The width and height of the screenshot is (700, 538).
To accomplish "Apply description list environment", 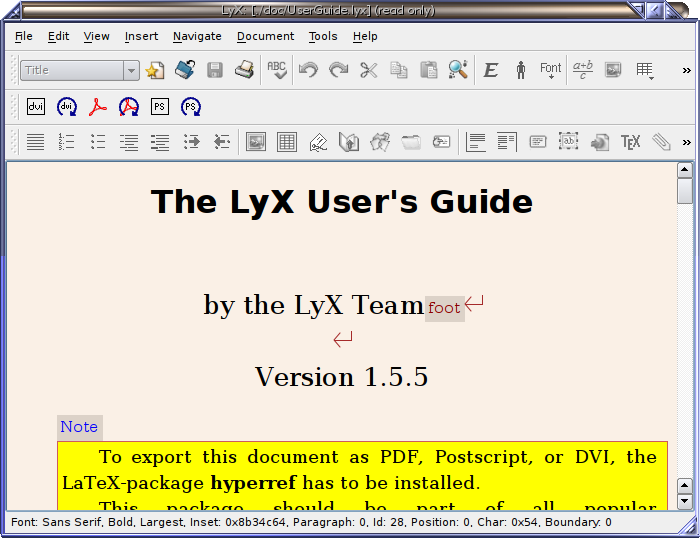I will [159, 142].
